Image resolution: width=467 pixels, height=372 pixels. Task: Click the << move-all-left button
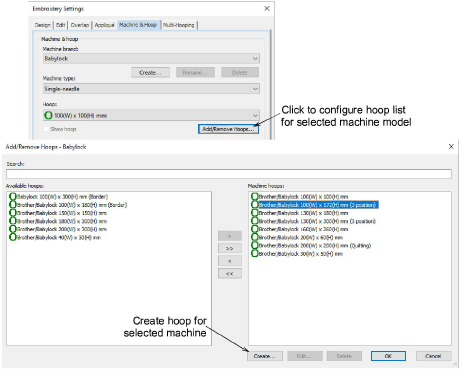pos(230,273)
